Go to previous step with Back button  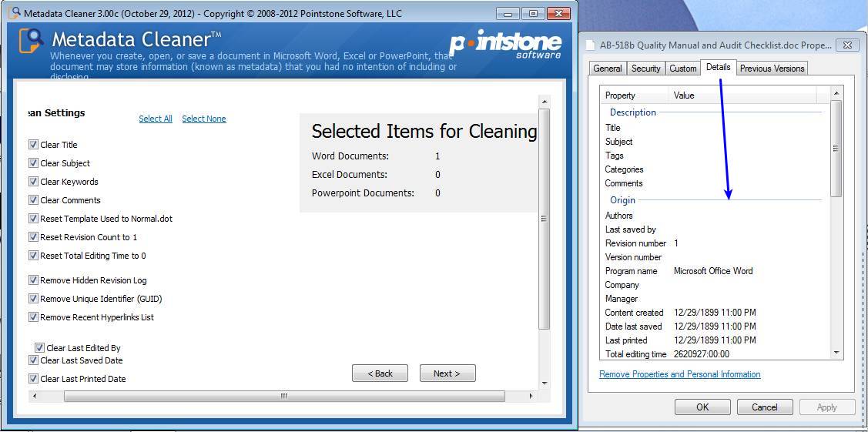[x=380, y=373]
